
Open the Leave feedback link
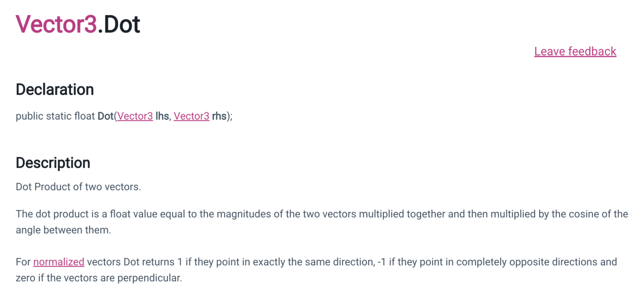(x=575, y=52)
